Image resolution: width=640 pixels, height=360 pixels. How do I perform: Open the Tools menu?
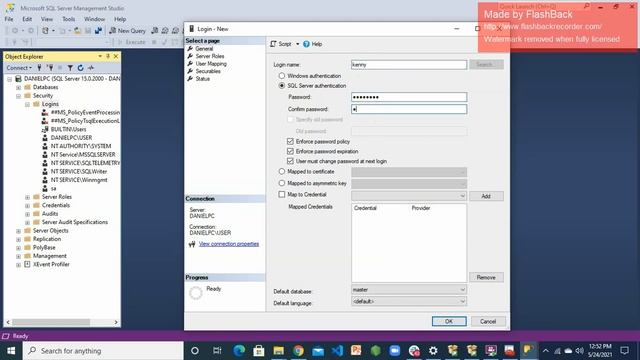click(69, 19)
